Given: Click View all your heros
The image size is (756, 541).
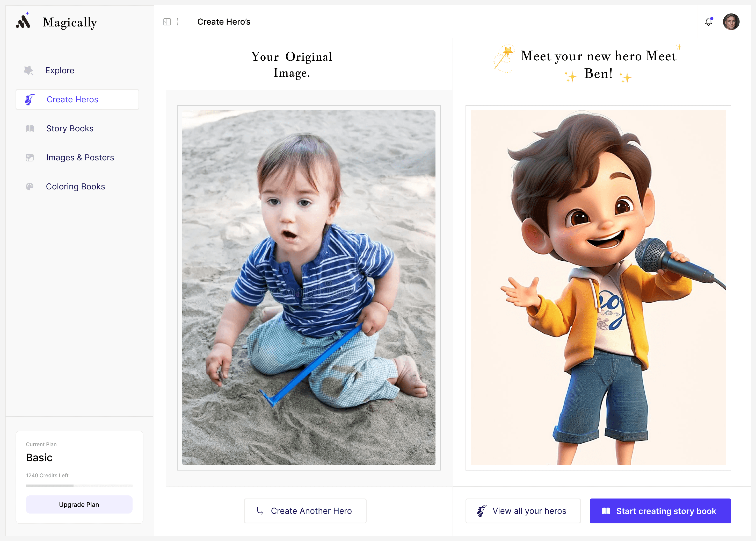Looking at the screenshot, I should [523, 511].
